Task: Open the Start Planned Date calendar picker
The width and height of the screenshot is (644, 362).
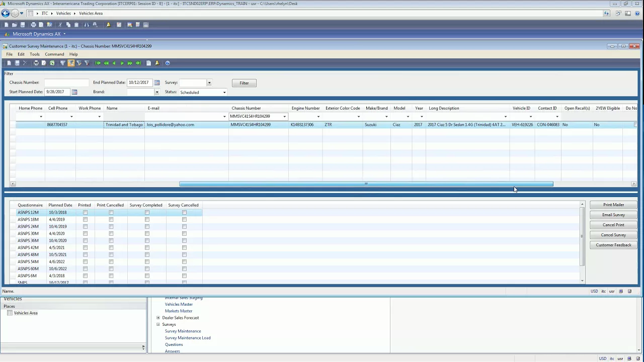Action: (x=74, y=92)
